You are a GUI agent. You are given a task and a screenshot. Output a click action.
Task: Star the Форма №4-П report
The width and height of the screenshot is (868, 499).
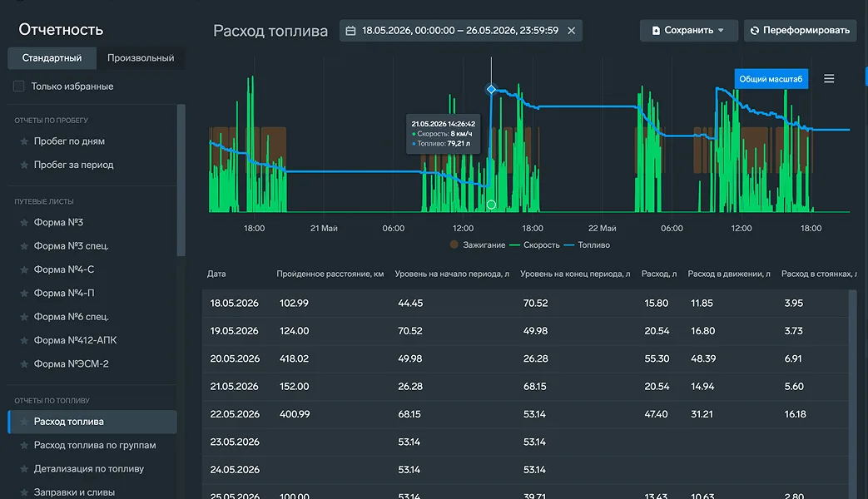[x=24, y=294]
